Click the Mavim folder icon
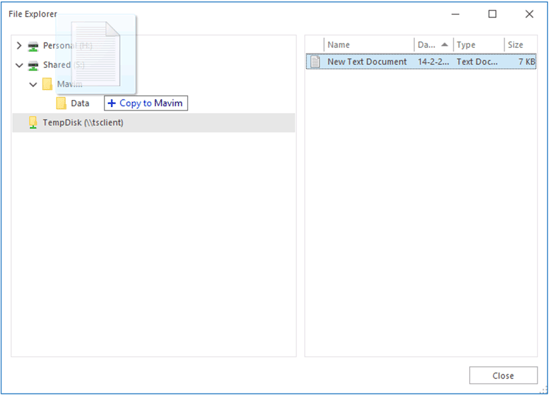 [47, 84]
